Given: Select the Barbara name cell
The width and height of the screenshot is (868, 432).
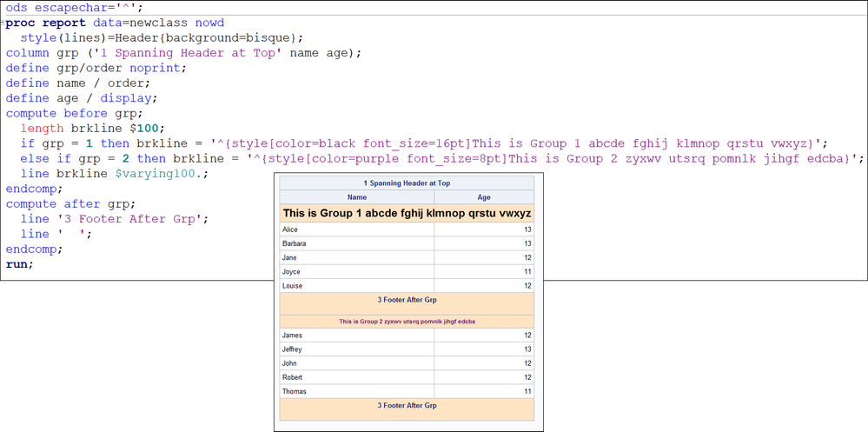Looking at the screenshot, I should point(357,243).
